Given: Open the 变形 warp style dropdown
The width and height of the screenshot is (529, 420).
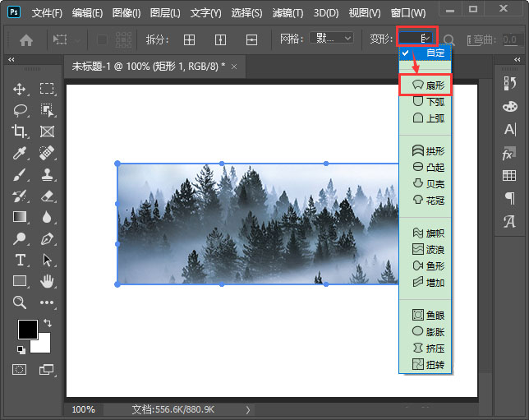Looking at the screenshot, I should click(x=416, y=38).
